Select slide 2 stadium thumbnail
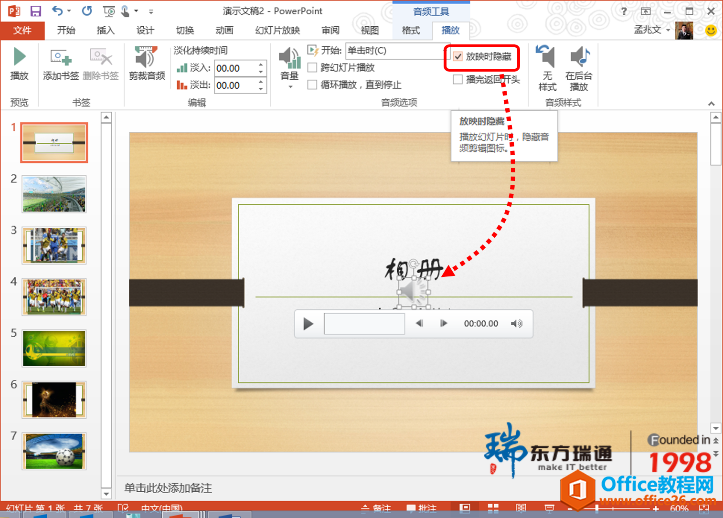 pyautogui.click(x=54, y=194)
